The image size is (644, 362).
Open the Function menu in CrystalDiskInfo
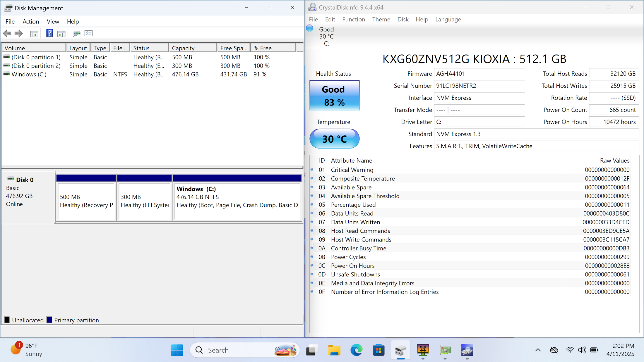tap(354, 19)
